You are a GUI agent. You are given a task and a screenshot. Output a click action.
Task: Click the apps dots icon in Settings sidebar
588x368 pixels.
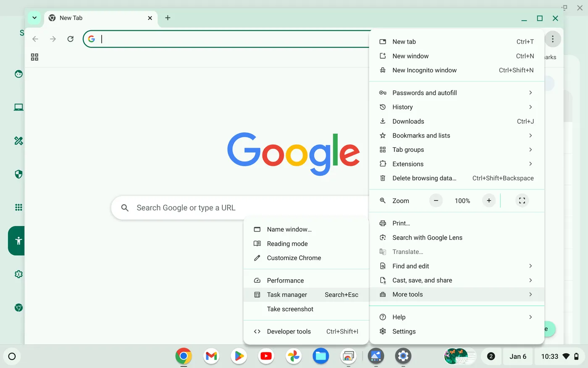[x=18, y=207]
